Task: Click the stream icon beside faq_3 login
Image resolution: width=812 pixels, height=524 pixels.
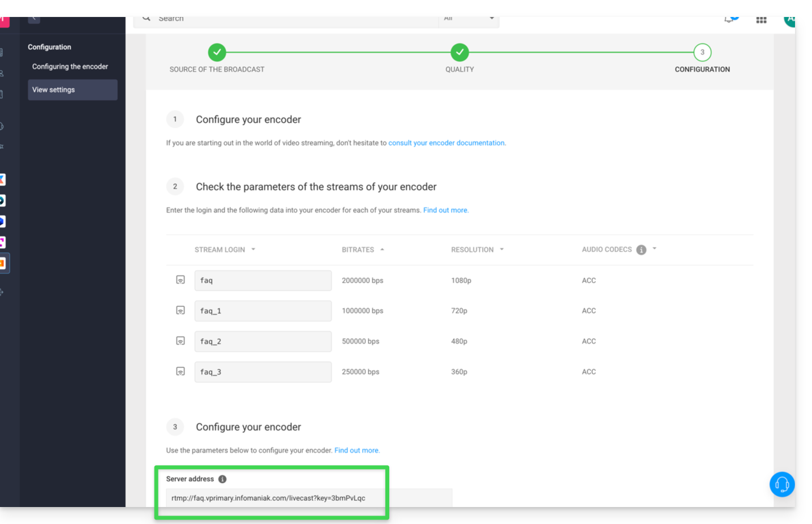Action: tap(181, 372)
